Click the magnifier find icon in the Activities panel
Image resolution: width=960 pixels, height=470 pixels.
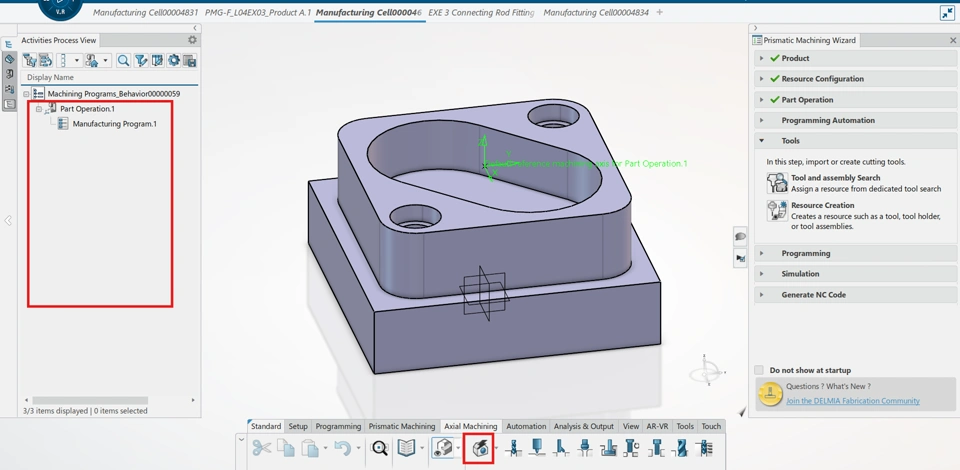[123, 60]
